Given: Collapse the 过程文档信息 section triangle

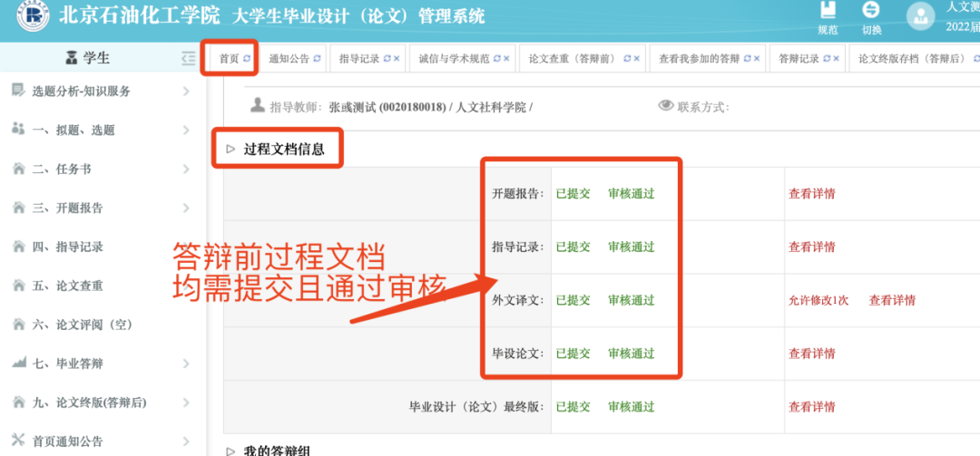Looking at the screenshot, I should point(230,150).
